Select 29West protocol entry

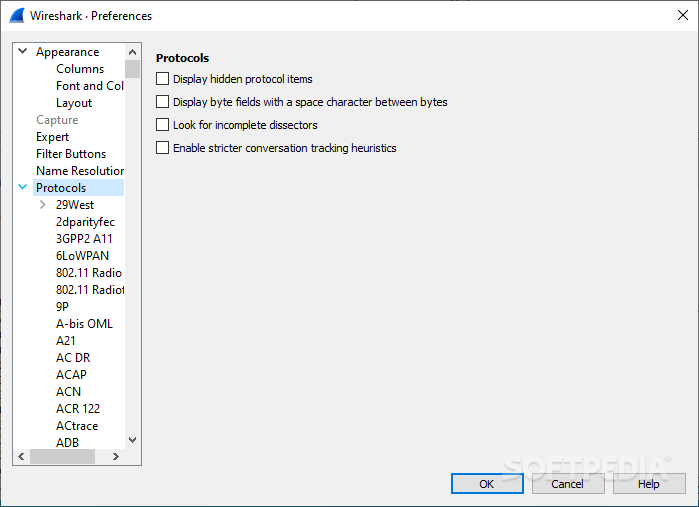(x=75, y=205)
